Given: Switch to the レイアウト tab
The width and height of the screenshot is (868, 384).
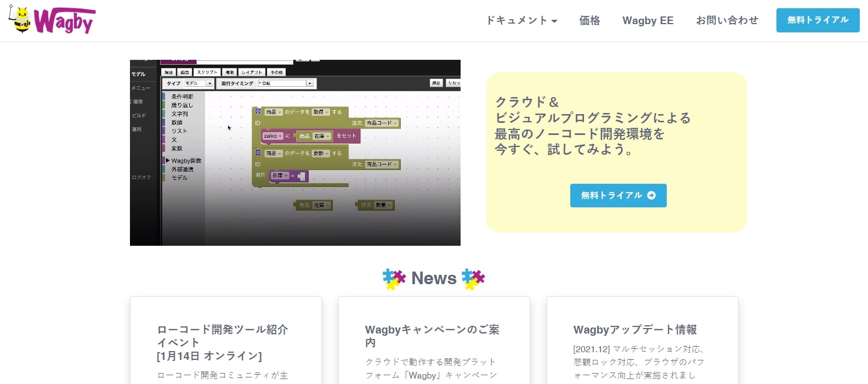Looking at the screenshot, I should pyautogui.click(x=252, y=72).
